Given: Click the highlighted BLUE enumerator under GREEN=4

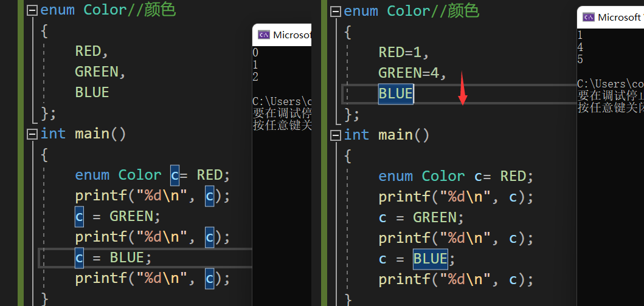Looking at the screenshot, I should point(395,94).
